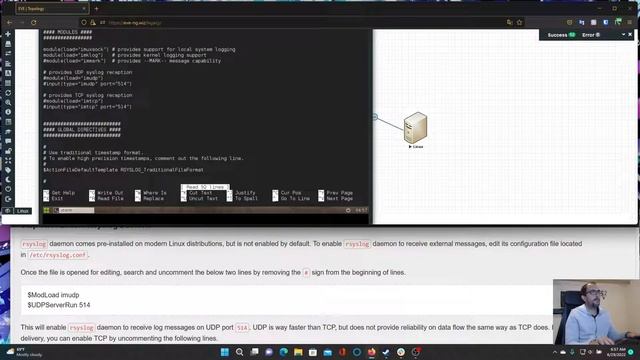Open the Windows Start menu
This screenshot has height=360, width=640.
[224, 352]
